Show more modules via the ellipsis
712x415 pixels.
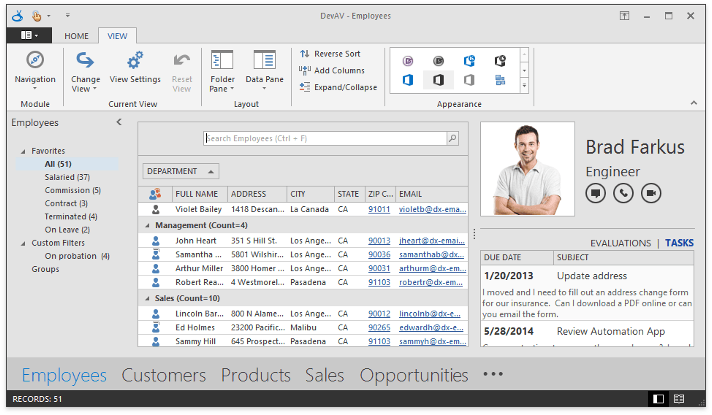(x=493, y=374)
